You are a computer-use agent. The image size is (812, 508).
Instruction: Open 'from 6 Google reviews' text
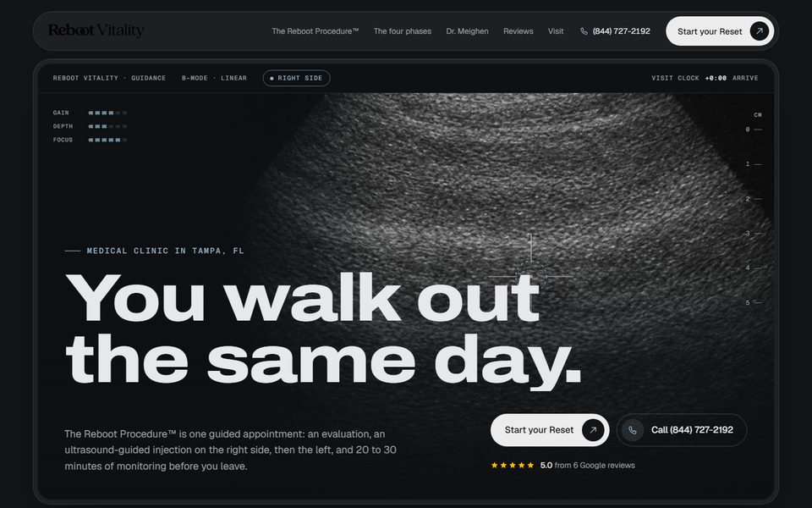click(x=595, y=465)
